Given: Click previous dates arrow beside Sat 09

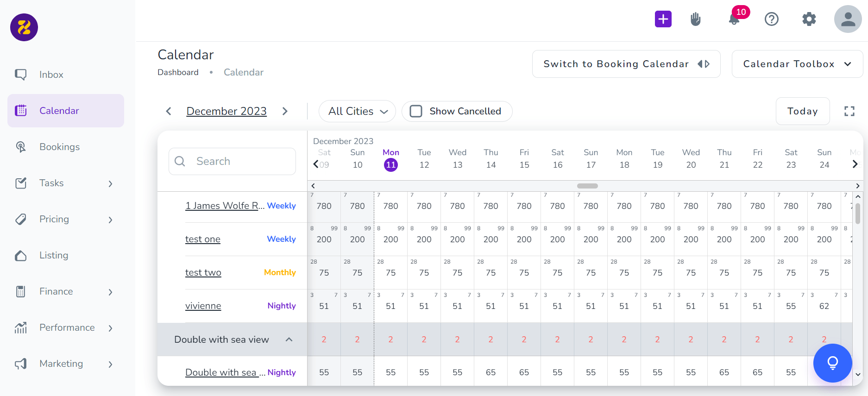Looking at the screenshot, I should pos(316,164).
